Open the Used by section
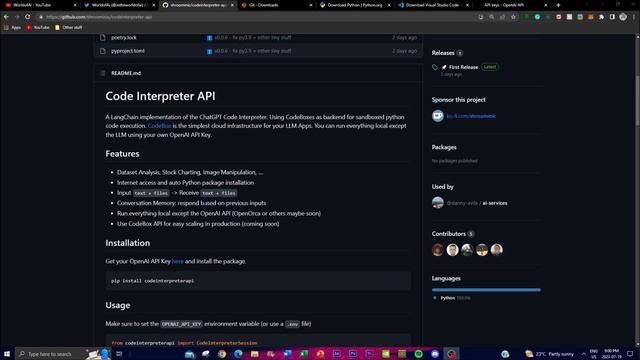The height and width of the screenshot is (360, 640). (442, 187)
